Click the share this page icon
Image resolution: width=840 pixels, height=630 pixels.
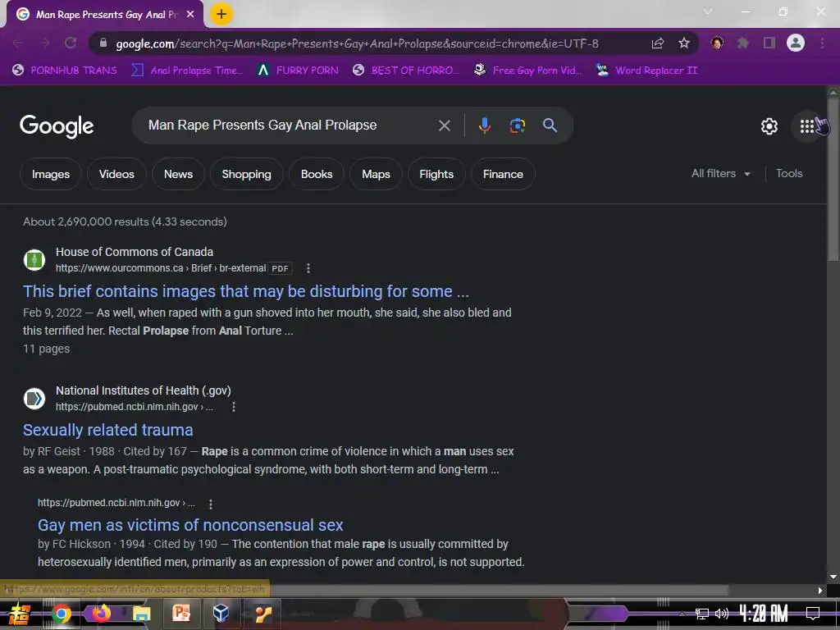pos(658,43)
